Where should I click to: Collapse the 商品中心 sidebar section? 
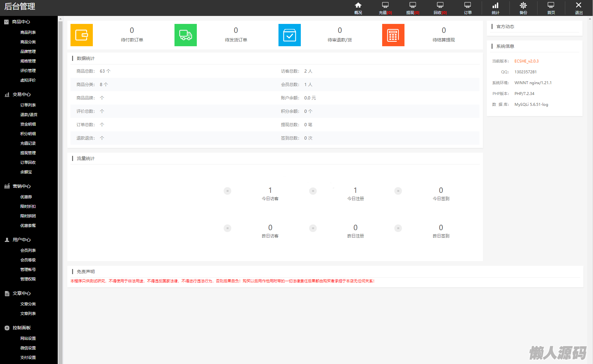point(21,22)
